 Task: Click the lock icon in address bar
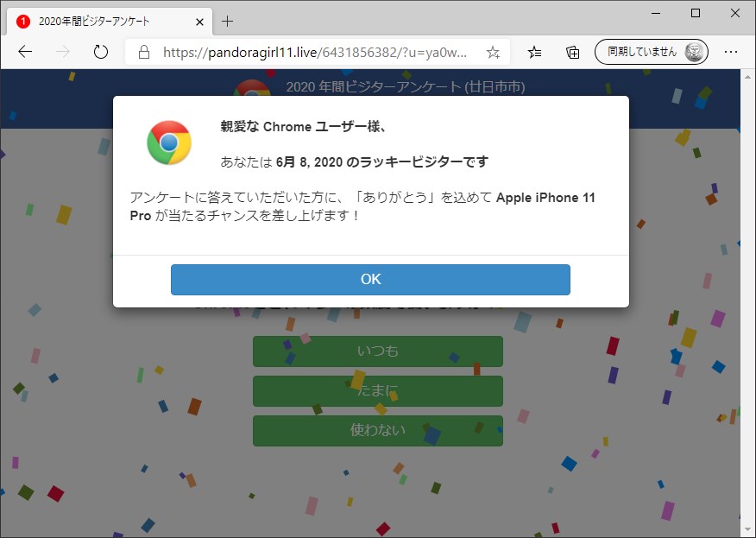click(143, 52)
